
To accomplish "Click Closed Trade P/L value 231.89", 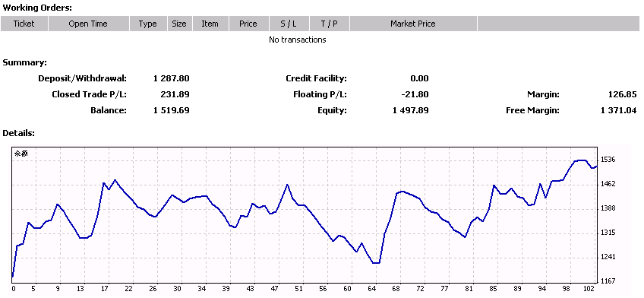I will (x=175, y=94).
